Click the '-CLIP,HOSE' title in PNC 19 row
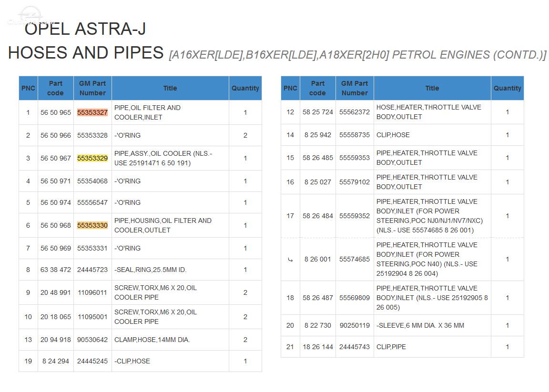The height and width of the screenshot is (392, 549). coord(132,361)
